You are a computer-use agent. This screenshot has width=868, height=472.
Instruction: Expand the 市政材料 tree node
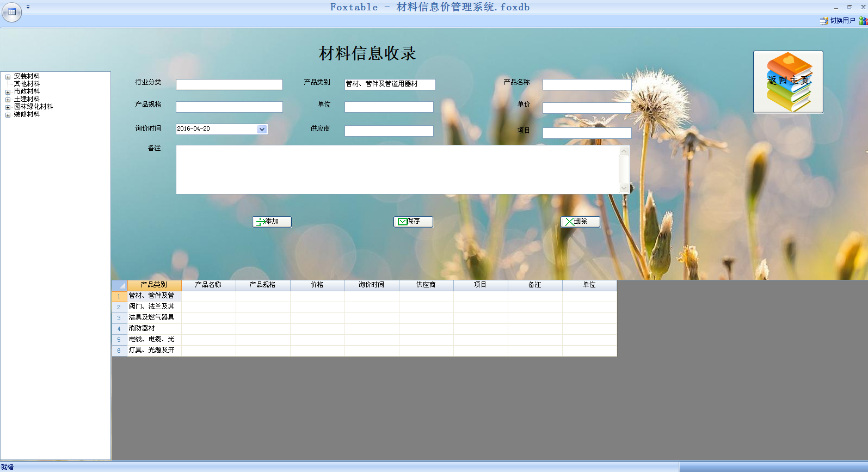8,92
